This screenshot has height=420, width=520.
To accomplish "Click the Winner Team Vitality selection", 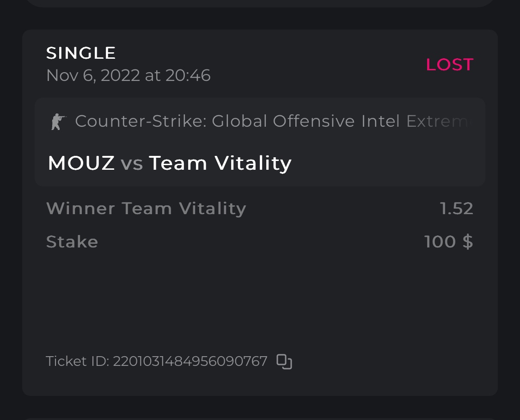I will (x=146, y=209).
